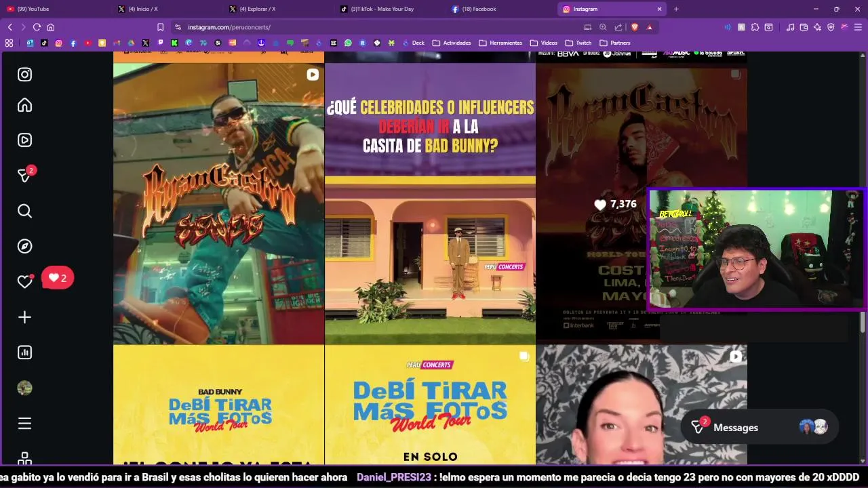This screenshot has width=868, height=488.
Task: Open the Brave Wallet toolbar icon
Action: [x=804, y=27]
